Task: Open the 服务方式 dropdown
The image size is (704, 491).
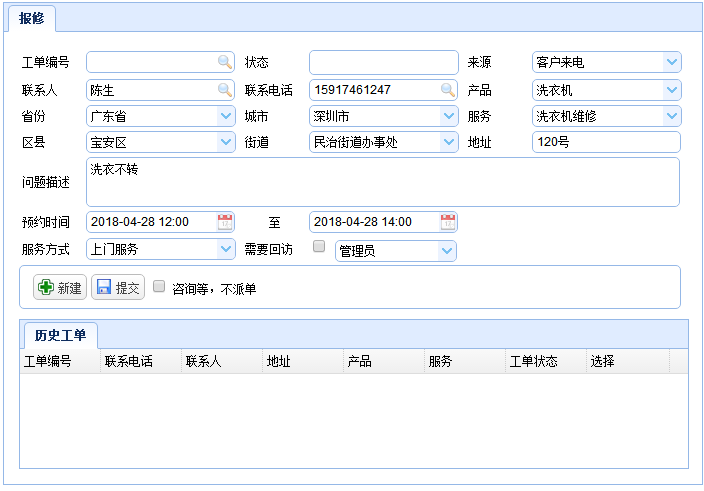Action: pos(225,249)
